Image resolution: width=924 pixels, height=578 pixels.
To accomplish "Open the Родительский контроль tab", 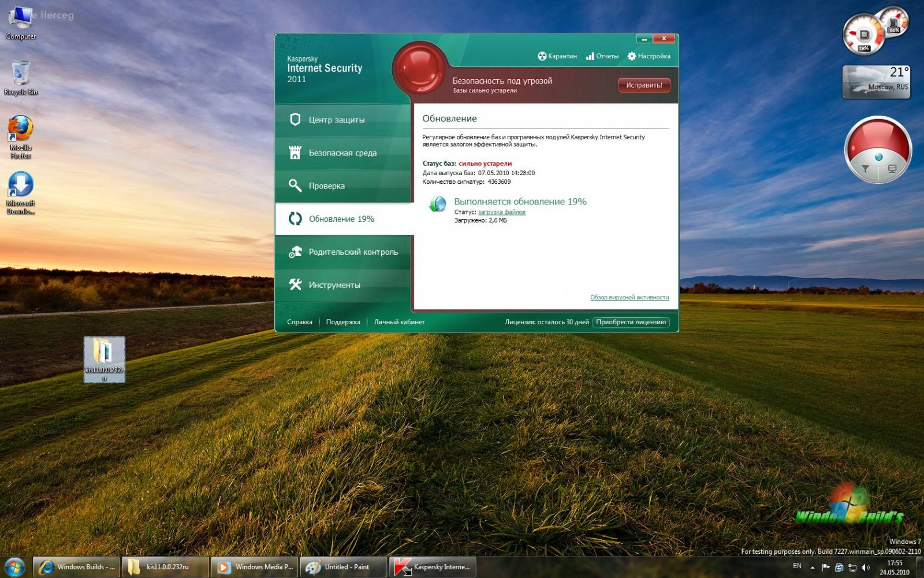I will [344, 252].
